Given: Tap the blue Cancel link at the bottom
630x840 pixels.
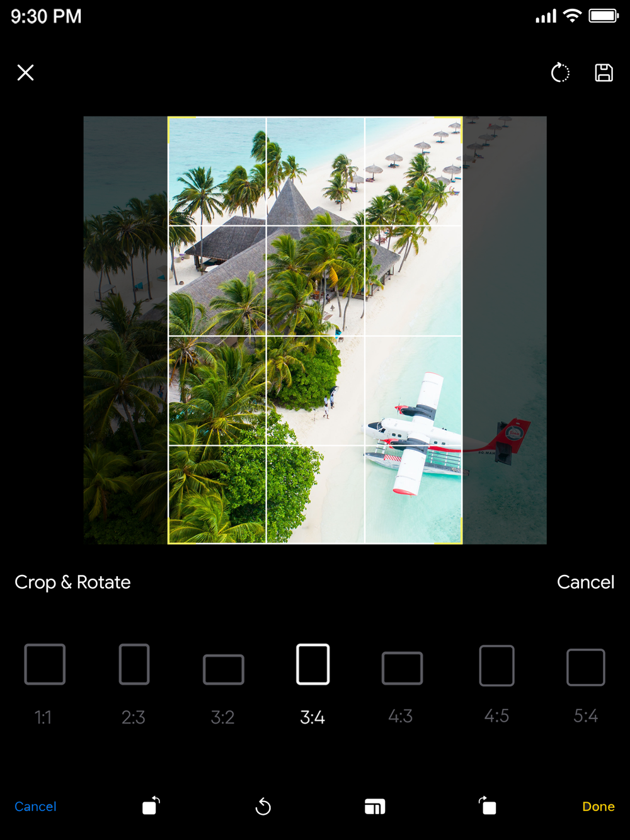Looking at the screenshot, I should coord(35,807).
